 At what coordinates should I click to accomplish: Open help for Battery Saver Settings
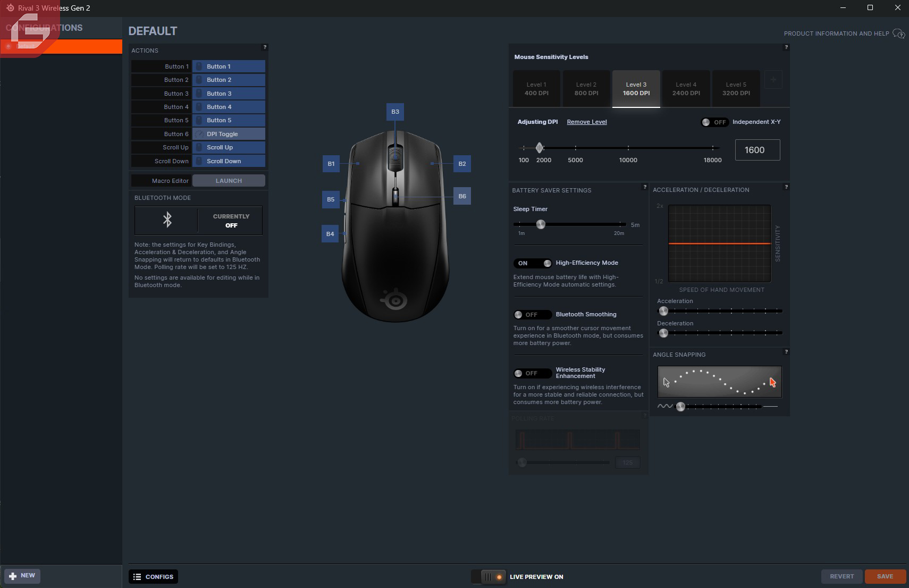[x=645, y=187]
